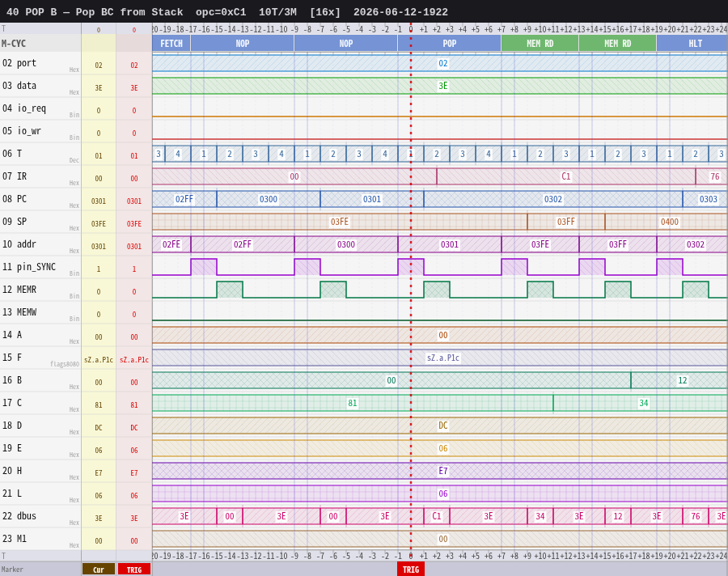Select the 03FE segment in the addr waveform
Viewport: 728px width, 576px height.
point(540,245)
